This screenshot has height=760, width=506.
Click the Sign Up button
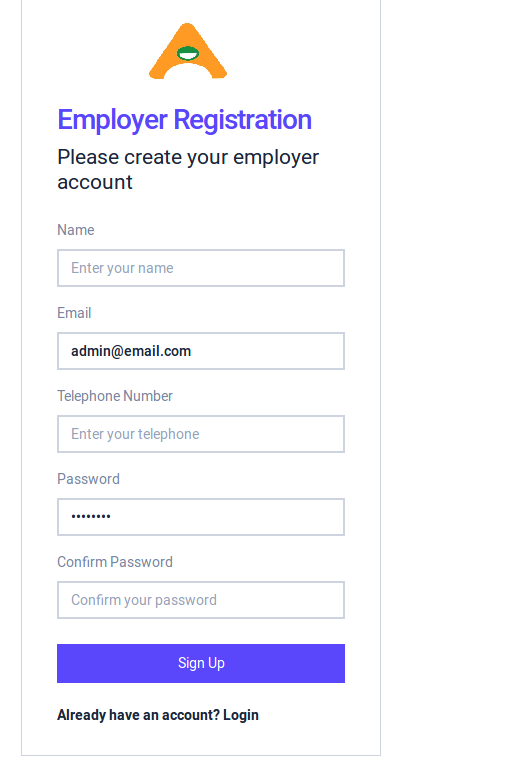coord(201,663)
